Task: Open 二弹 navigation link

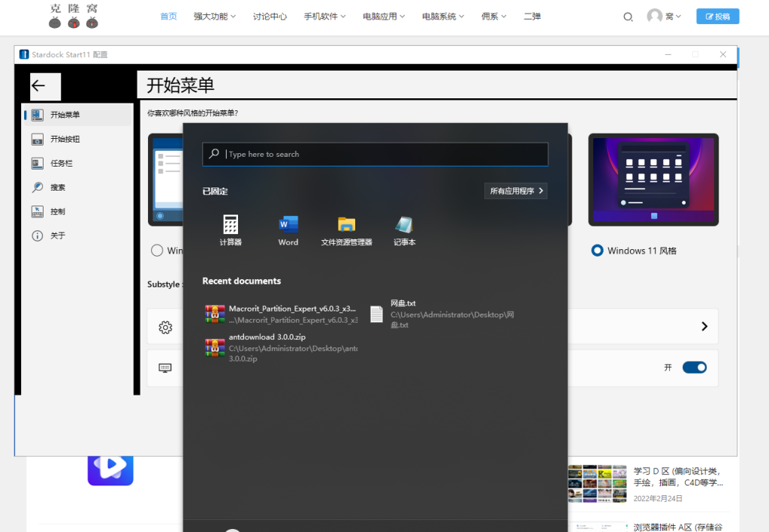Action: [532, 17]
